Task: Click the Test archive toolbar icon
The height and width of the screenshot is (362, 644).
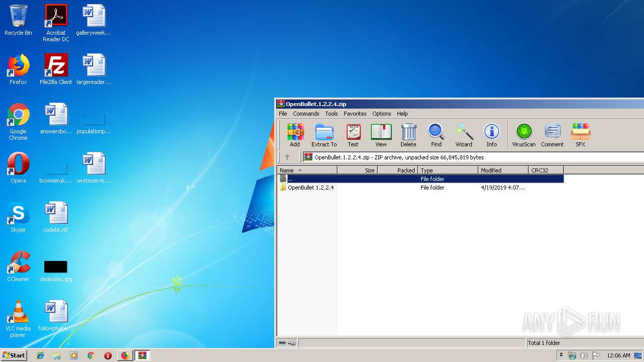Action: point(353,135)
